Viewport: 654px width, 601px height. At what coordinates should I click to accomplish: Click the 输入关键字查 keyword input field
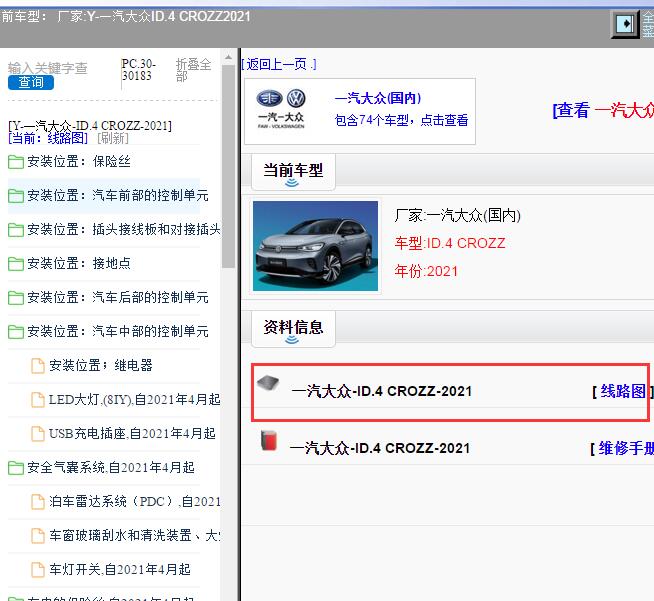pos(48,68)
